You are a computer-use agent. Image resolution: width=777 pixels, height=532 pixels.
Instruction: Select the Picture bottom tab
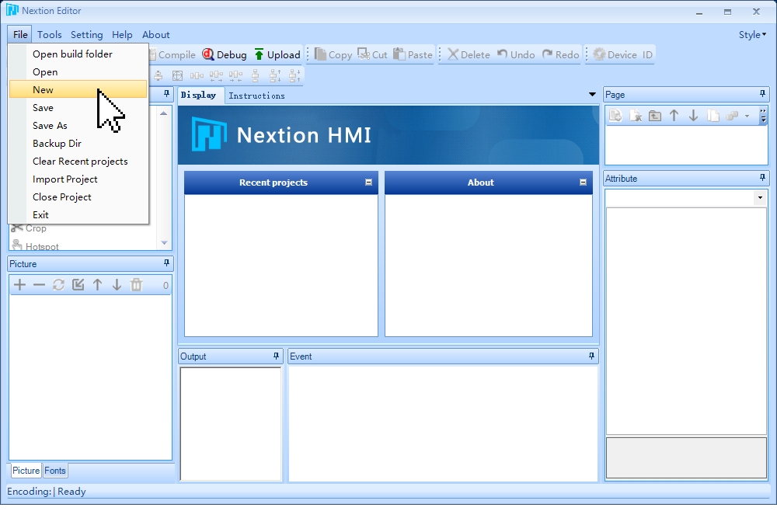pos(26,471)
